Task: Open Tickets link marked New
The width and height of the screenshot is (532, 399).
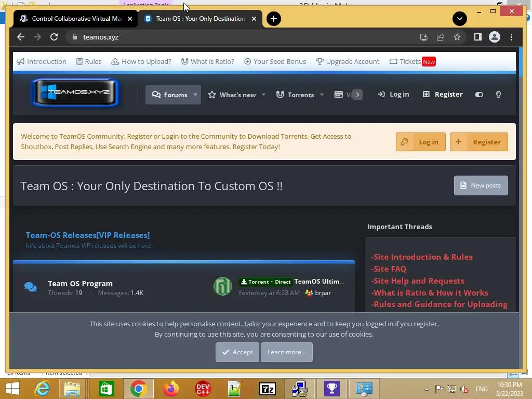Action: [412, 61]
